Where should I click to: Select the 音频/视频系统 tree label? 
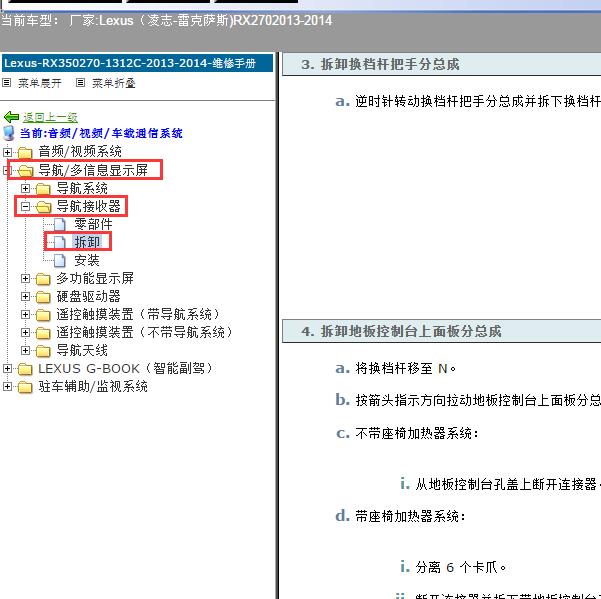click(x=80, y=151)
